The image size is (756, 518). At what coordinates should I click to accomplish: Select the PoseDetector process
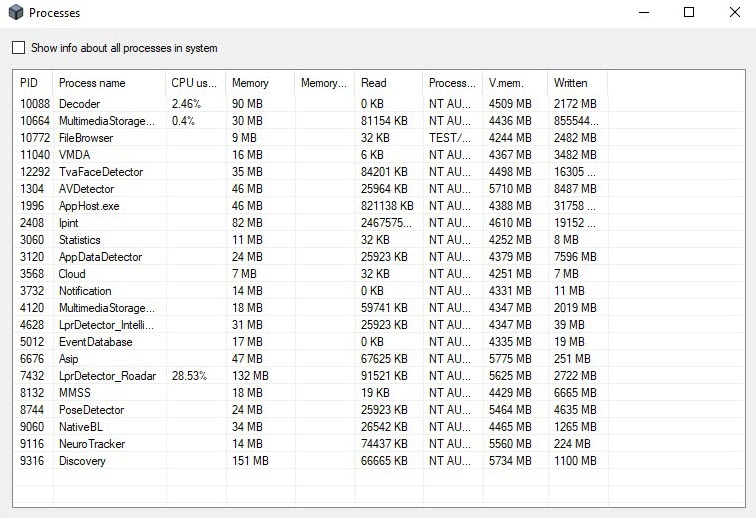[91, 410]
